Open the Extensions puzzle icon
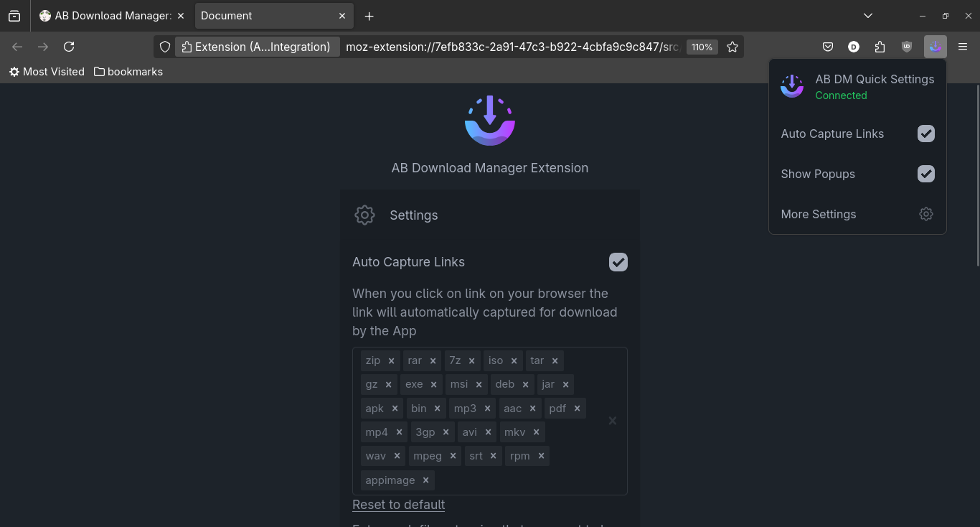 (880, 47)
